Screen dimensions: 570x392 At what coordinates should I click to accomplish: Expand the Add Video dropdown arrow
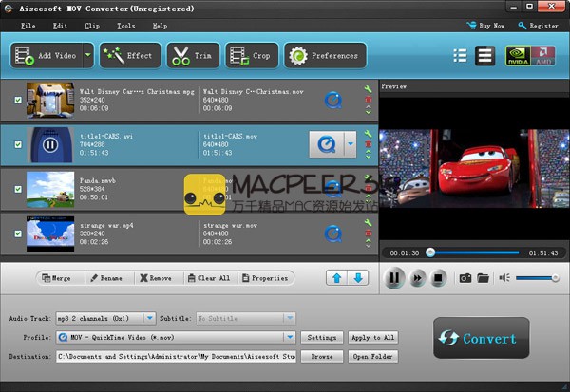[87, 56]
